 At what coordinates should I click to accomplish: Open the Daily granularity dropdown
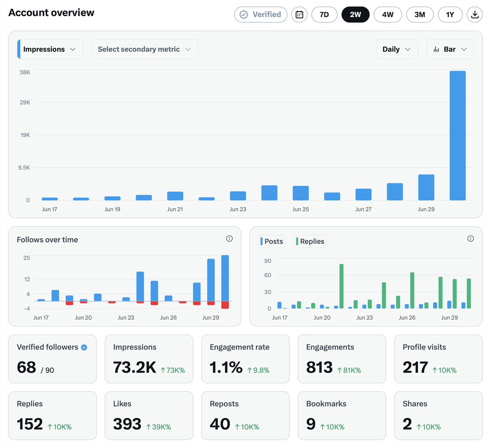397,49
